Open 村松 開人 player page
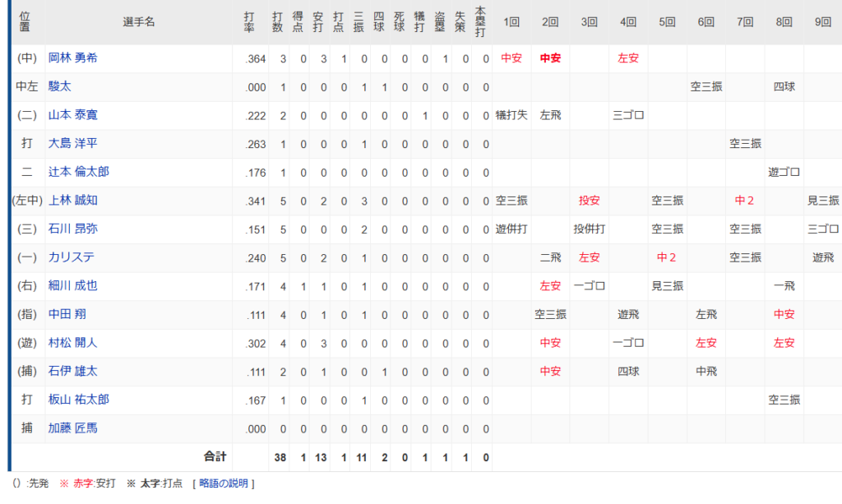842x504 pixels. [x=73, y=342]
